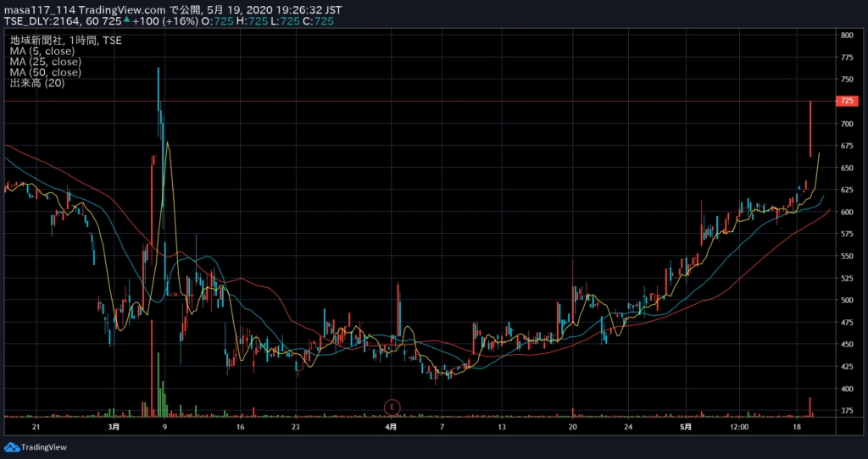Click the +100 (+16%) price change text
Image resolution: width=868 pixels, height=459 pixels.
tap(165, 21)
